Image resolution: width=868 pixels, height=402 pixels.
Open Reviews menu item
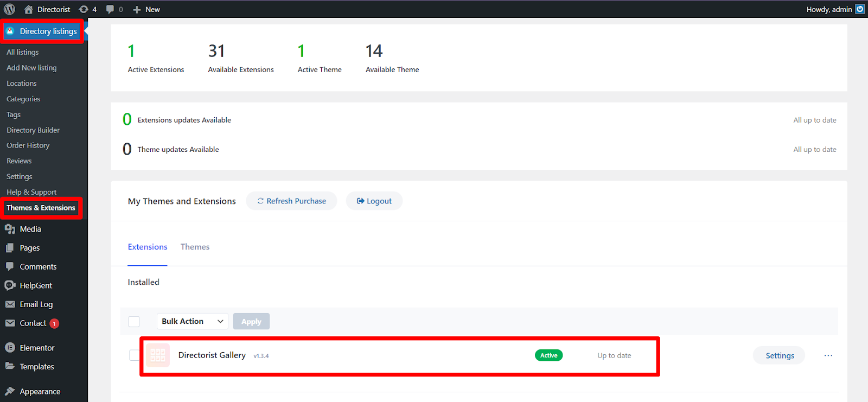19,161
